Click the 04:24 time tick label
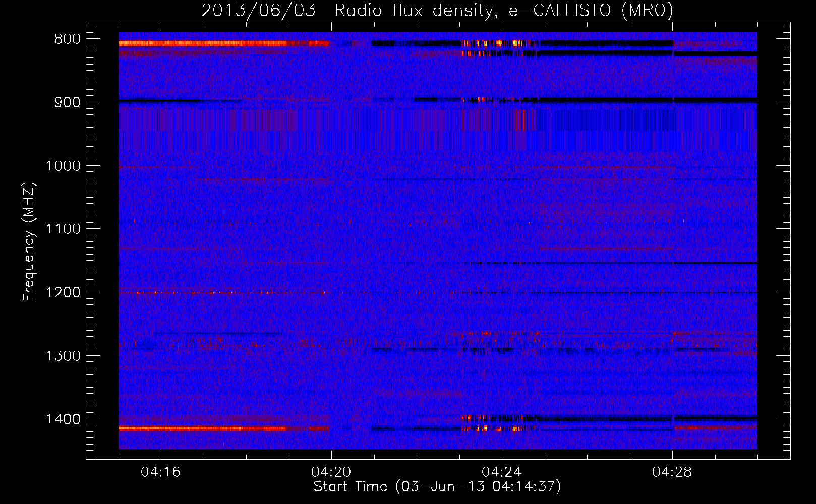This screenshot has width=816, height=504. tap(502, 472)
